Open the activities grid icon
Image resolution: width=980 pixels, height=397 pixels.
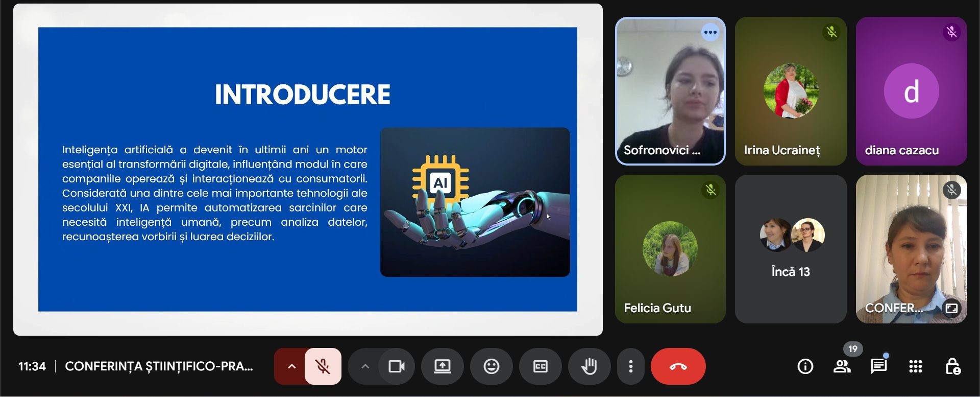(915, 366)
